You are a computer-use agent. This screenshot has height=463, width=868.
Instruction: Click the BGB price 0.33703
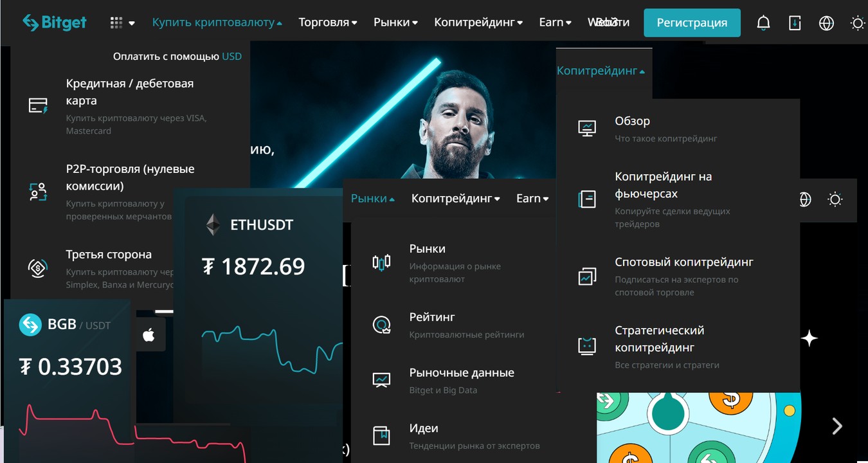point(70,367)
